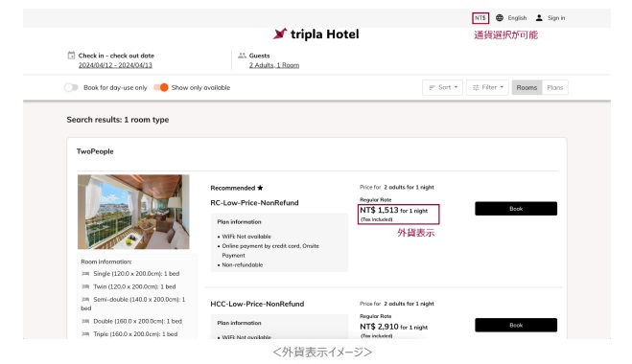Click the globe language icon
This screenshot has width=632, height=364.
click(x=500, y=17)
